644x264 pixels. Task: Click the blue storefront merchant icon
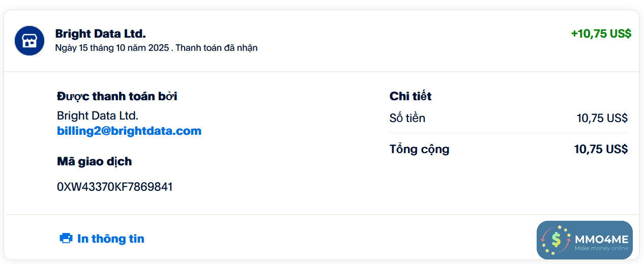(30, 41)
